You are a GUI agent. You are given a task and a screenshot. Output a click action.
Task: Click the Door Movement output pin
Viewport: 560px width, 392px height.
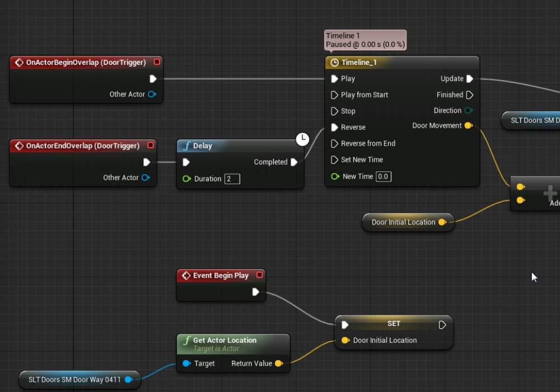469,125
